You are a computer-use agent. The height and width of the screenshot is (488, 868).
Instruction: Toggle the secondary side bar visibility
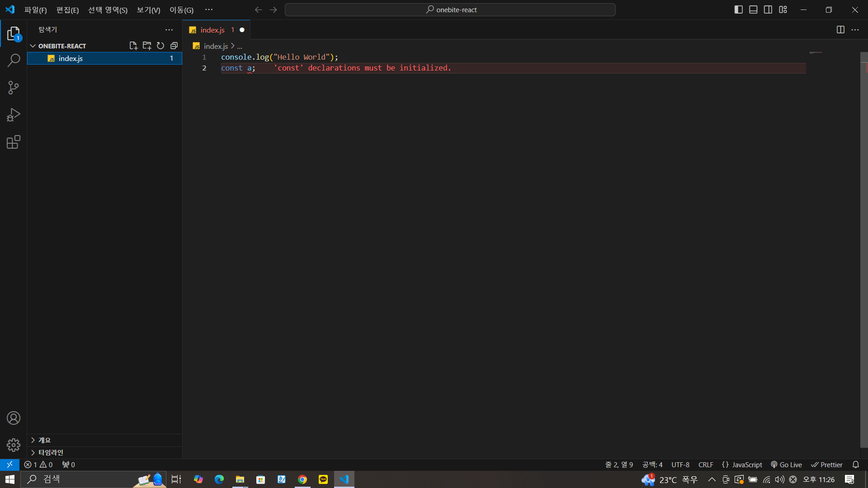click(768, 9)
